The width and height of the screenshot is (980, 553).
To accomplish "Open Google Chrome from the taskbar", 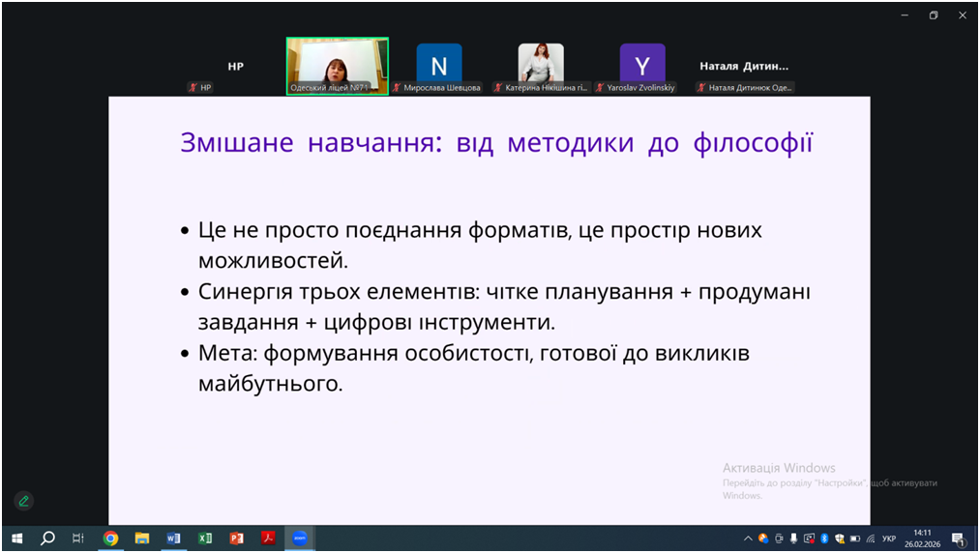I will [110, 538].
